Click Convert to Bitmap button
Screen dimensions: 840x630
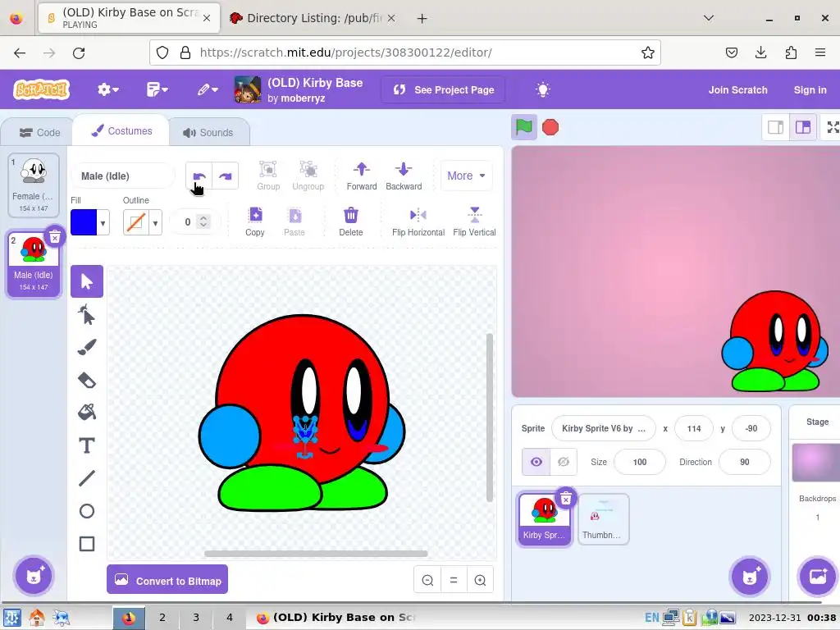click(167, 580)
